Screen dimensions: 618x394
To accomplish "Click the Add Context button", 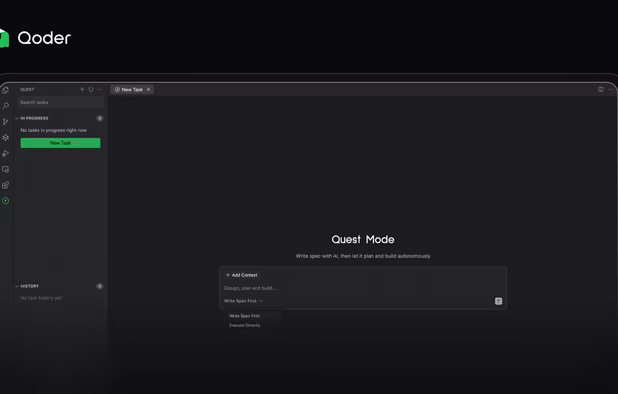I will tap(242, 275).
